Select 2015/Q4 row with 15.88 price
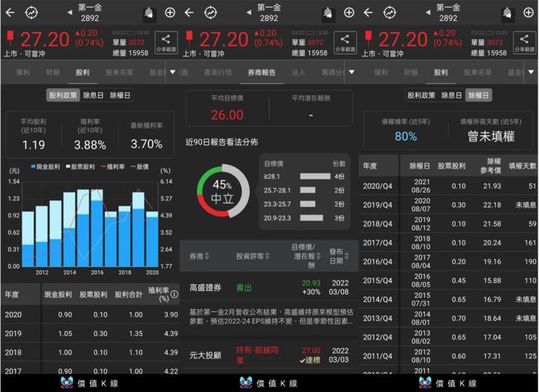Viewport: 539px width, 392px height. click(x=448, y=281)
